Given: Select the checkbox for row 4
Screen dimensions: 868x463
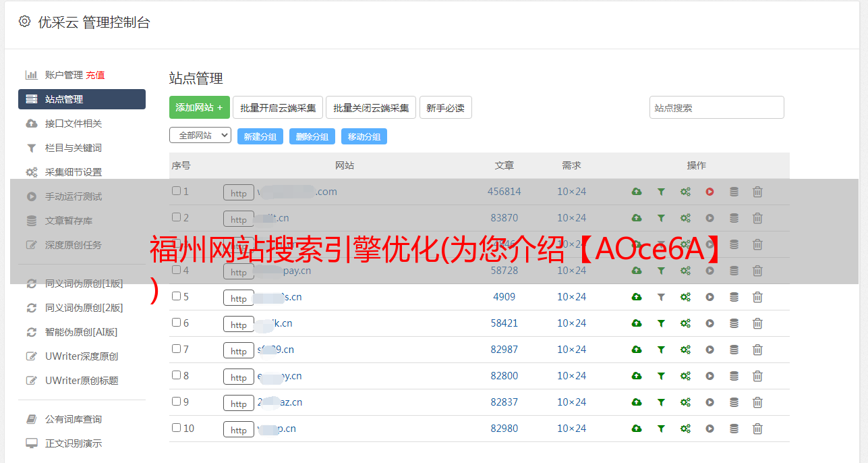Looking at the screenshot, I should pos(176,270).
